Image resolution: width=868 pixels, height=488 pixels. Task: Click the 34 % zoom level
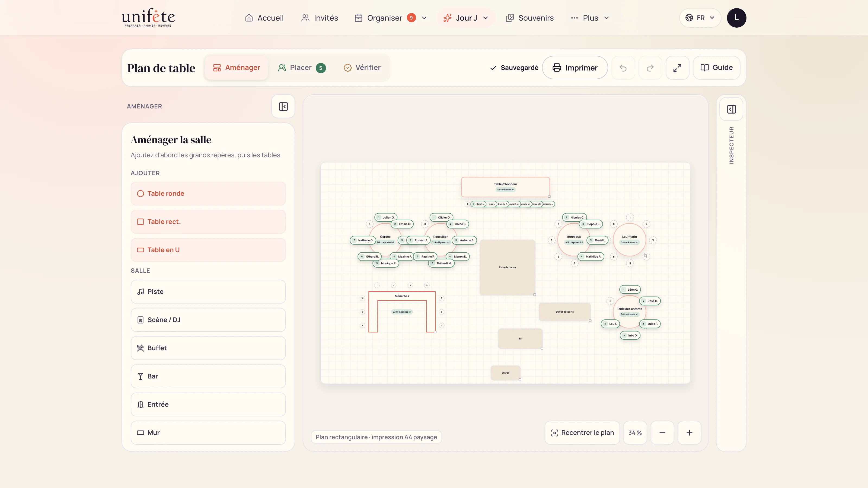pyautogui.click(x=635, y=432)
